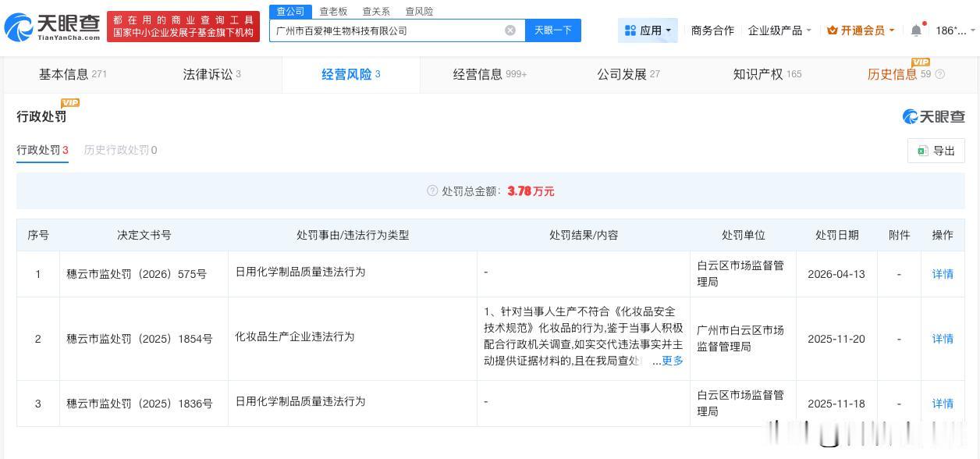Open the 基本信息 tab
This screenshot has height=459, width=980.
[73, 74]
